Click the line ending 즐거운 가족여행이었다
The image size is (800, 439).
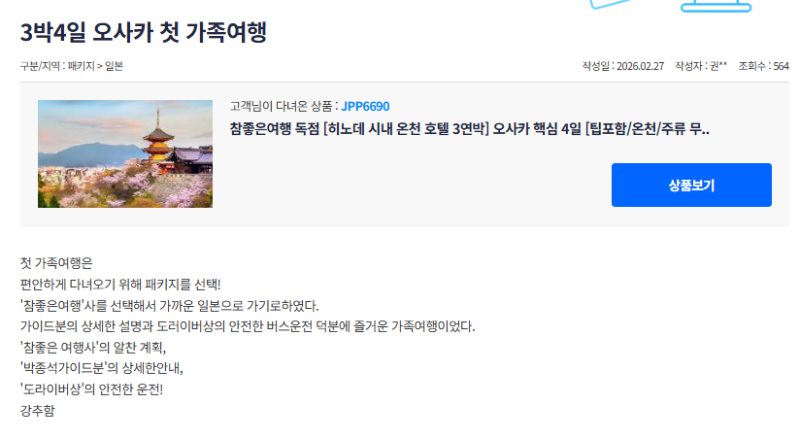coord(247,326)
